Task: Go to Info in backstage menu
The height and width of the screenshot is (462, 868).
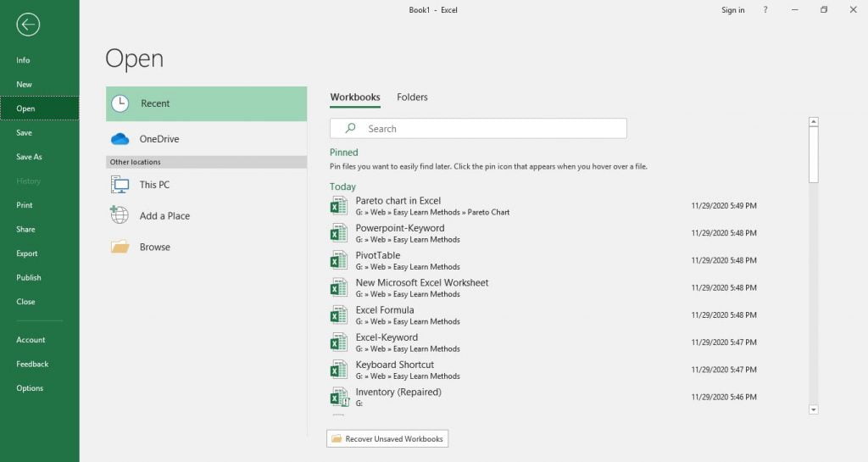Action: (39, 60)
